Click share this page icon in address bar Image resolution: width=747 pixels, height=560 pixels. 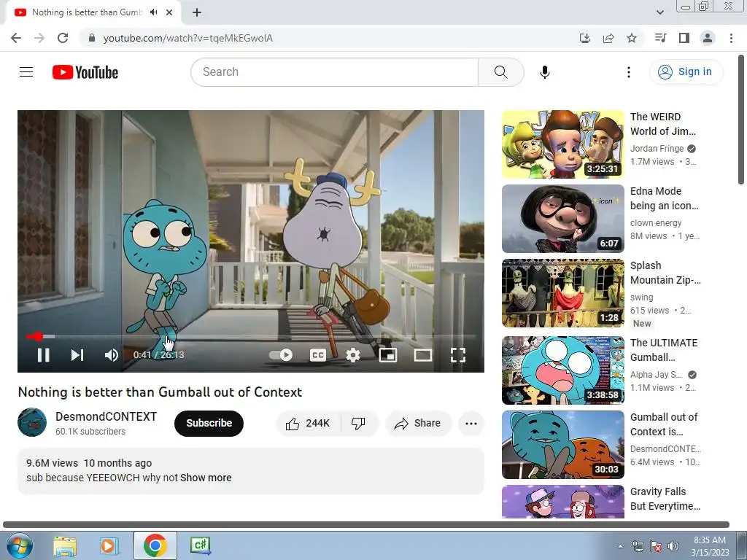(608, 38)
